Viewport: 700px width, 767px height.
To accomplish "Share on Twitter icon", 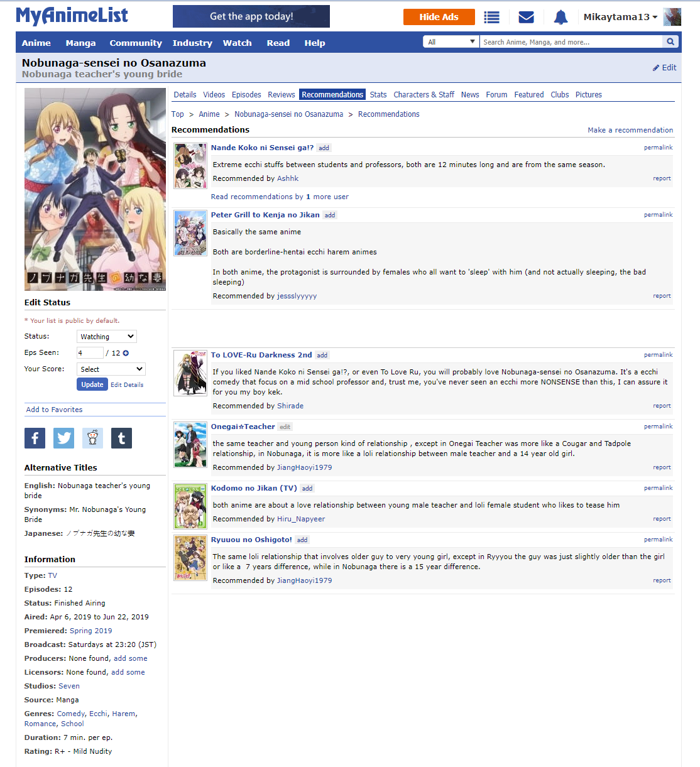I will 63,438.
